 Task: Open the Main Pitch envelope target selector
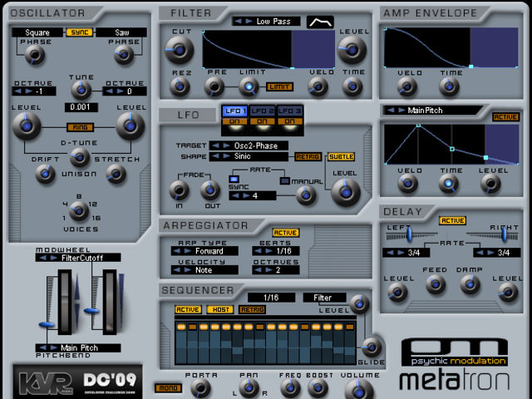[x=432, y=111]
